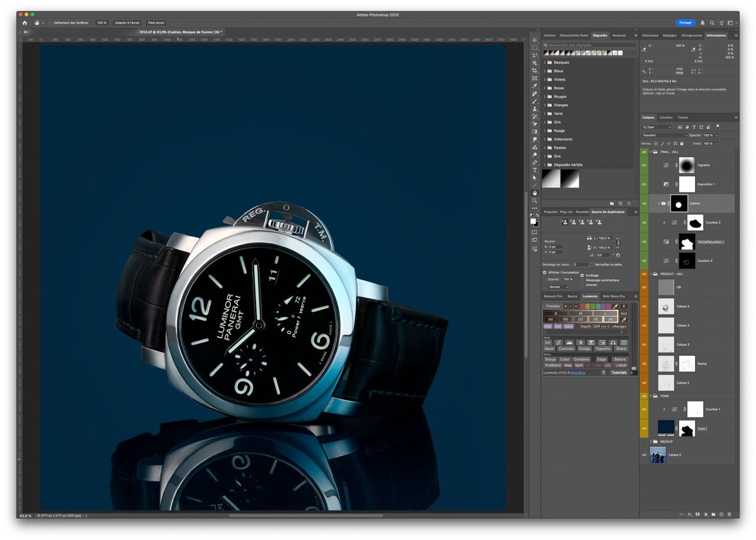Select the Pen tool

(535, 162)
